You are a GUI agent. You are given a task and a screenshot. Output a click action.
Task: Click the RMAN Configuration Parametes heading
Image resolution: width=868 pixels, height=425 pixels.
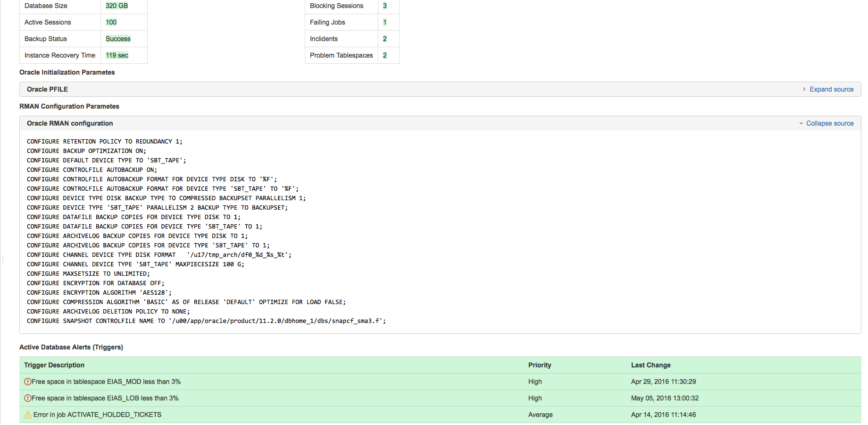[69, 106]
